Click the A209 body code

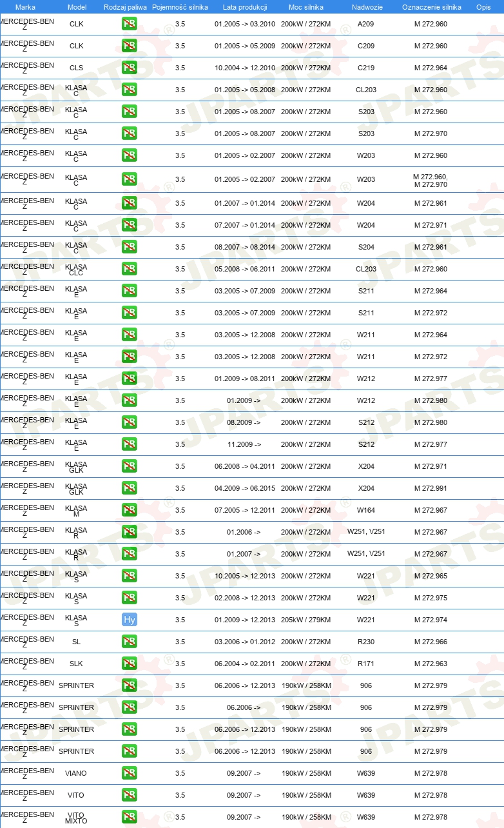(366, 24)
